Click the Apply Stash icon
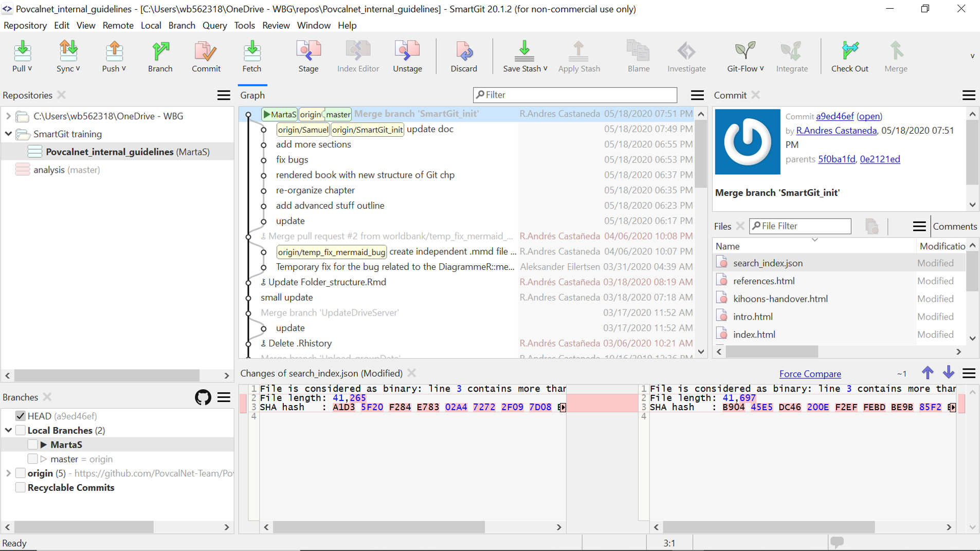Viewport: 980px width, 551px height. pyautogui.click(x=579, y=57)
